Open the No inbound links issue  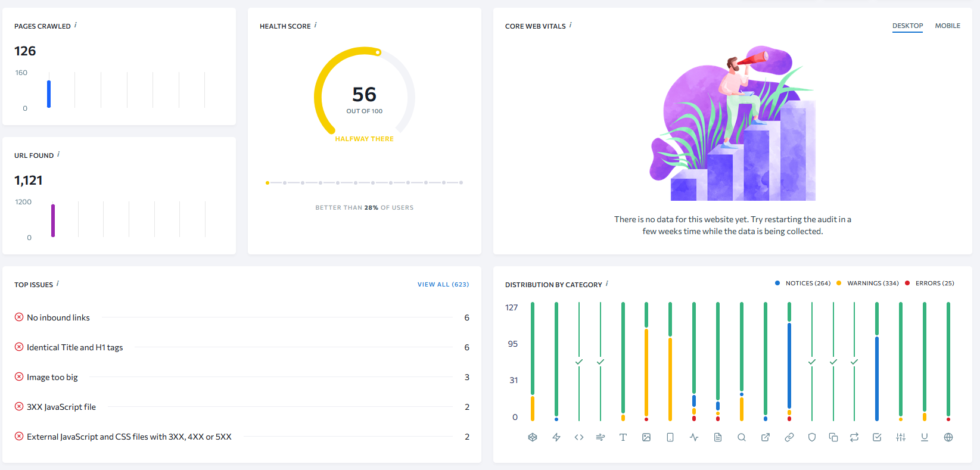point(58,318)
